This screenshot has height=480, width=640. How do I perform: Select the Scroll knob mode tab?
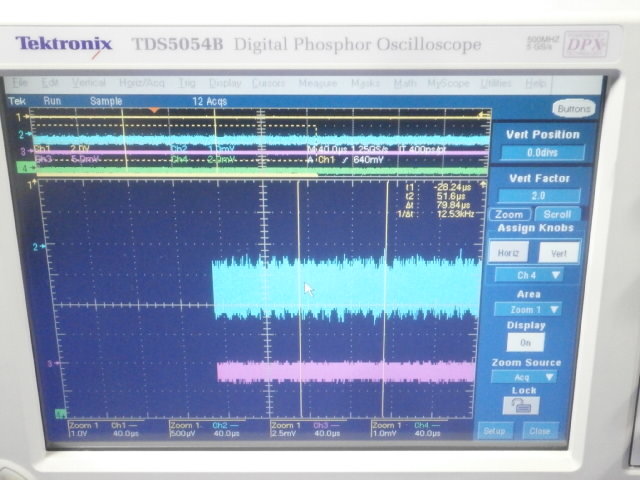[x=557, y=214]
